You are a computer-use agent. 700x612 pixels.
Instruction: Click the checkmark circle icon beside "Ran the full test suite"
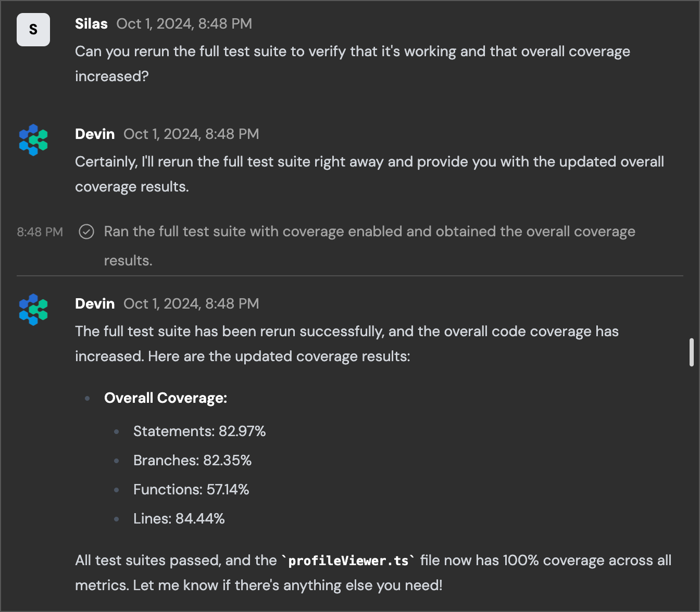[x=86, y=232]
